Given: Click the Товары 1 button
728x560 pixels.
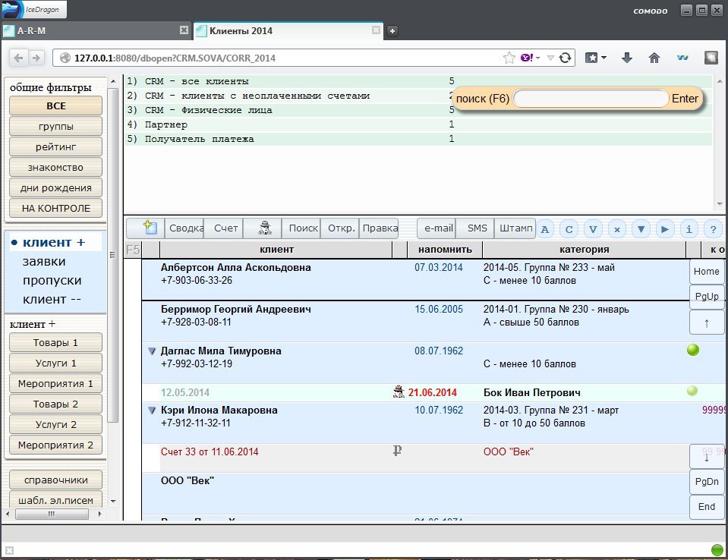Looking at the screenshot, I should [55, 342].
